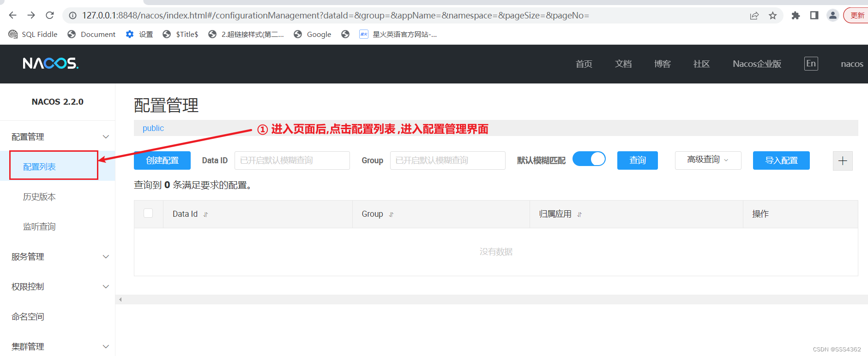
Task: Check the select-all checkbox in table header
Action: 148,213
